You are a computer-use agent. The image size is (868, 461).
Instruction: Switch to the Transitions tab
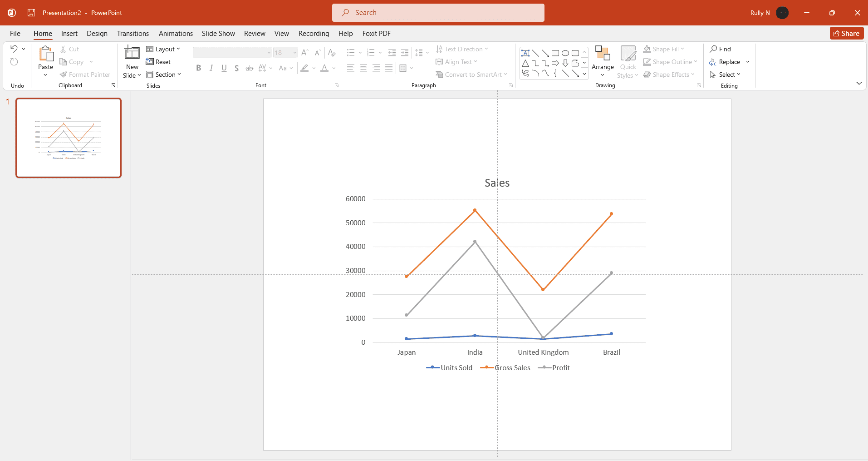pos(133,34)
